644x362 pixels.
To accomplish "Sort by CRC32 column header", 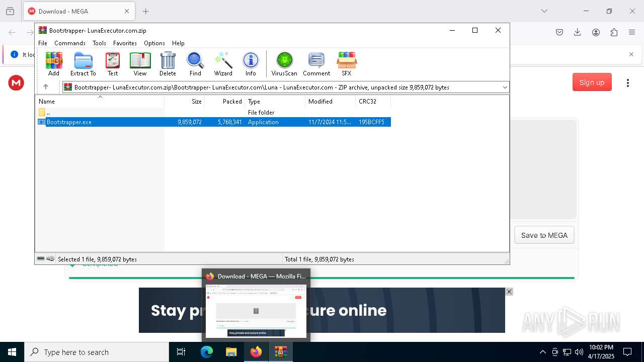I will [x=373, y=102].
